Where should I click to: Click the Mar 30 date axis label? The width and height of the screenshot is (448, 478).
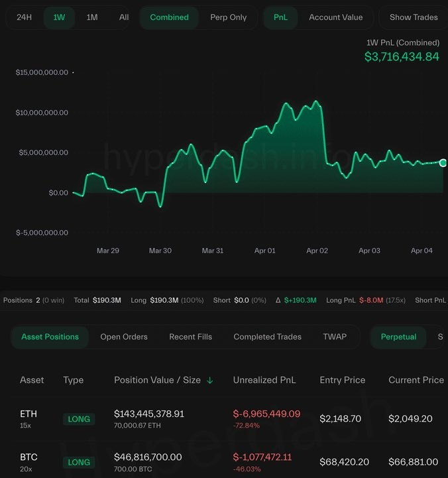(x=160, y=251)
